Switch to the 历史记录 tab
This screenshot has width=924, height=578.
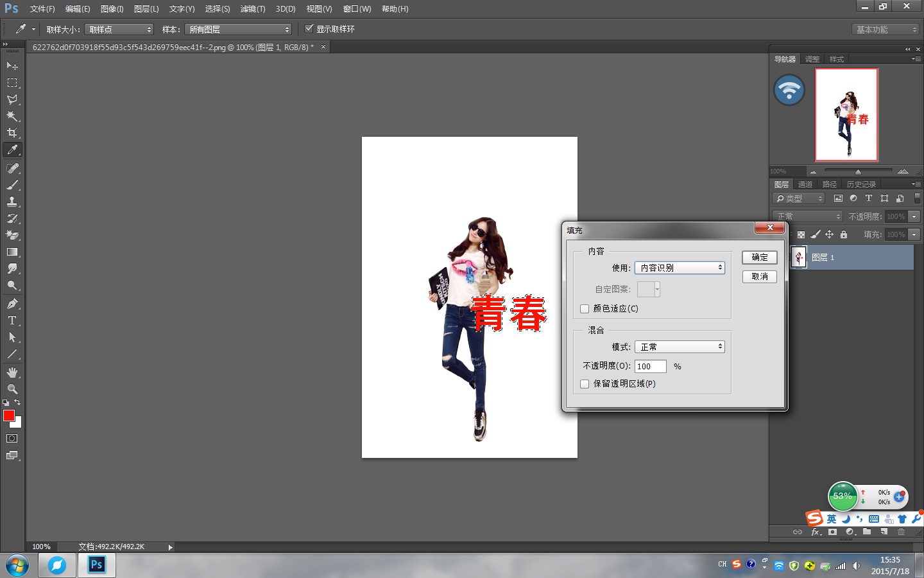(x=861, y=184)
